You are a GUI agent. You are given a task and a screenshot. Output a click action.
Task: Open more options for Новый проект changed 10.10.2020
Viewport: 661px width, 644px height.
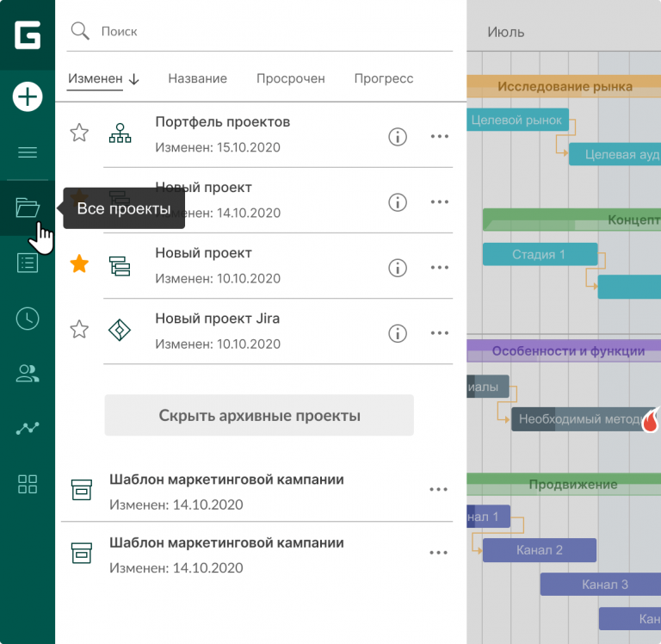(439, 268)
